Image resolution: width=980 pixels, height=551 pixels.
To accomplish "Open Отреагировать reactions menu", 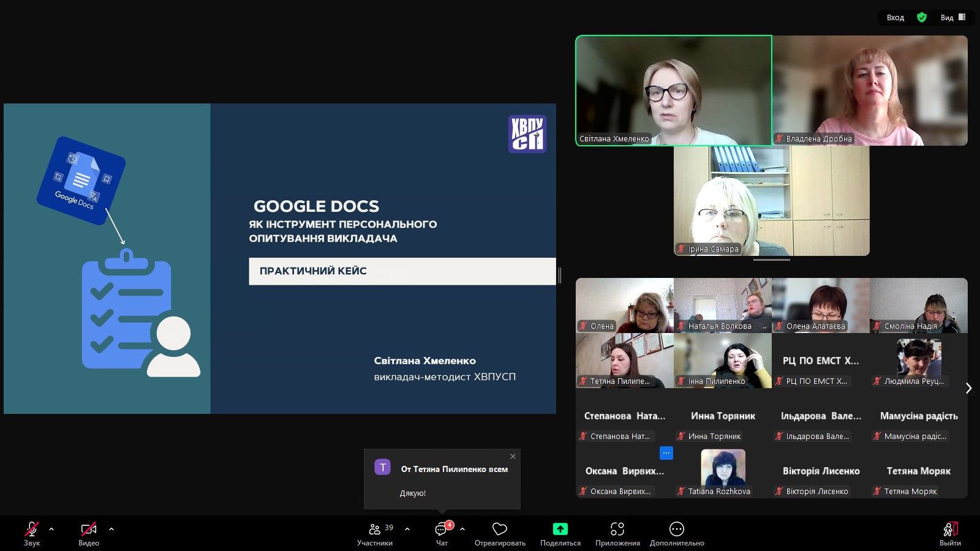I will (x=500, y=533).
